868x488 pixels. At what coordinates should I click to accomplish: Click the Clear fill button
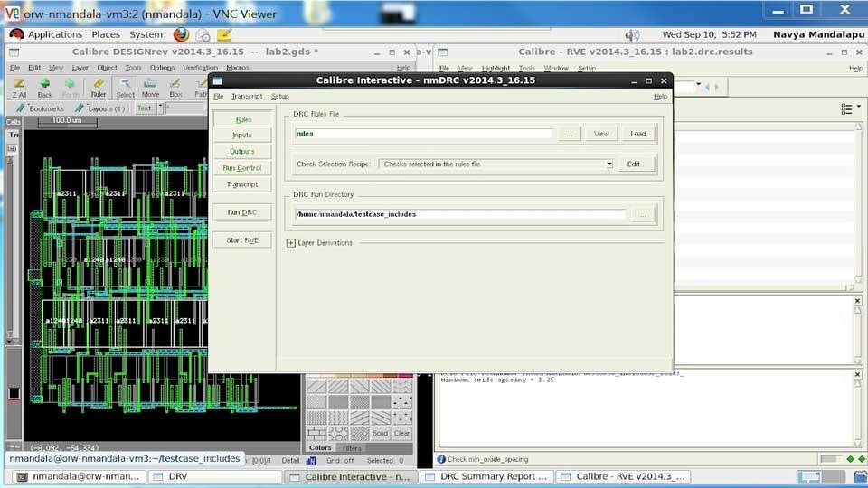[x=401, y=433]
